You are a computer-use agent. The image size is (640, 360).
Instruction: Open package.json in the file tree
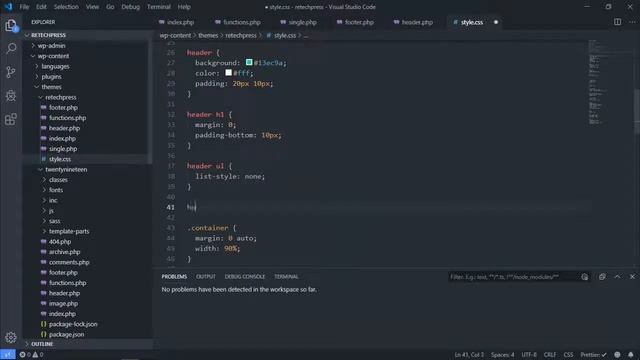click(66, 334)
